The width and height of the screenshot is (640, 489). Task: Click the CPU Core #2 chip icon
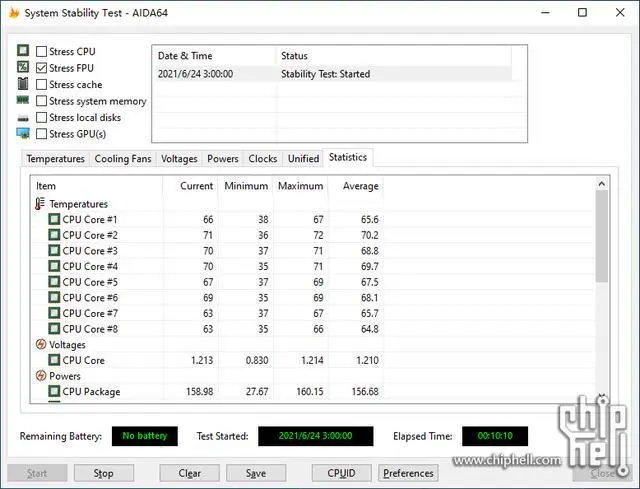tap(54, 235)
